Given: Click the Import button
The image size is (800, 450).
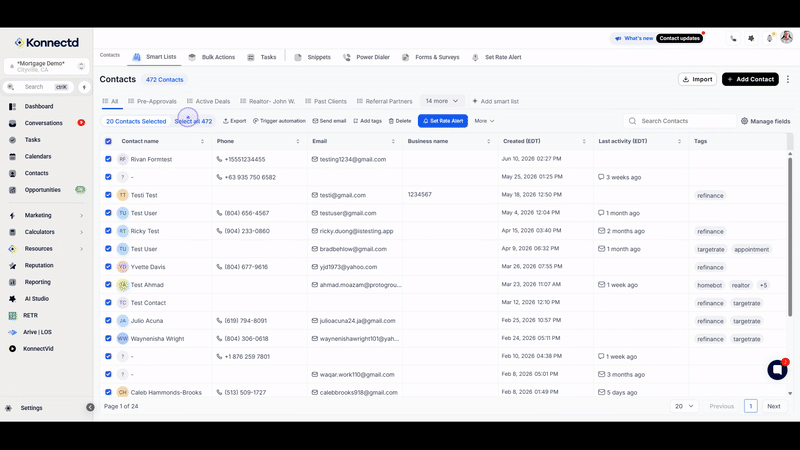Looking at the screenshot, I should point(697,79).
